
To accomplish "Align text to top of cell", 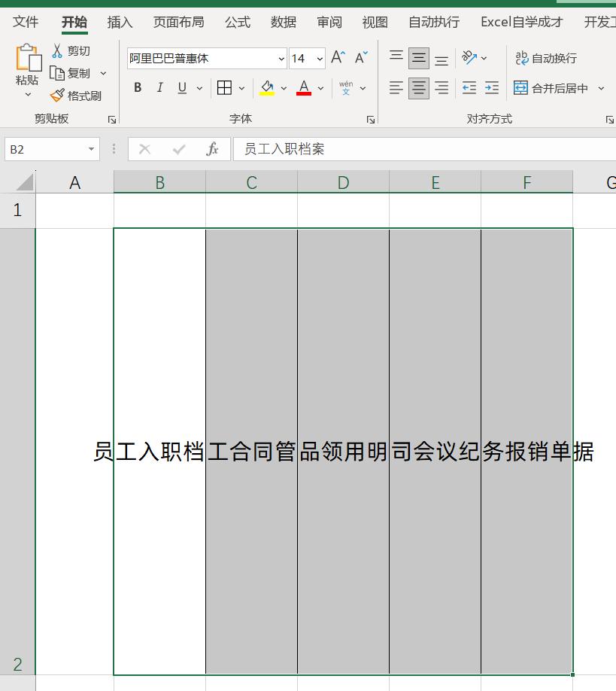I will 396,56.
